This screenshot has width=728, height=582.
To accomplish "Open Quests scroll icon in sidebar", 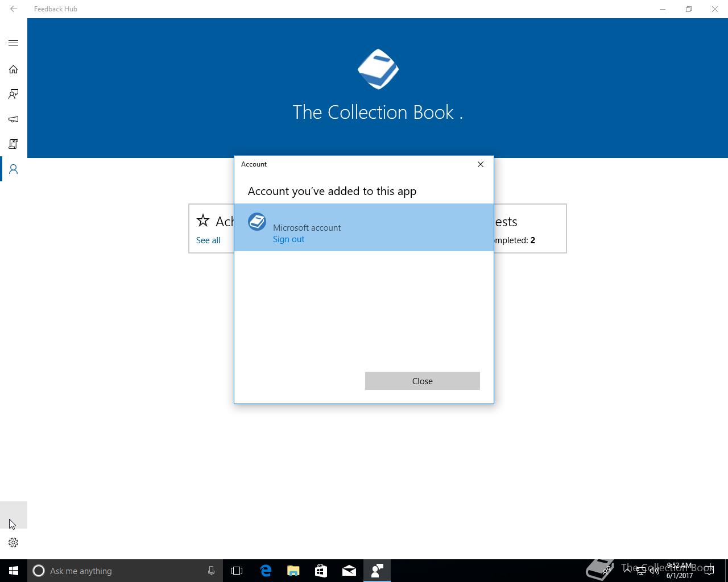I will click(14, 144).
